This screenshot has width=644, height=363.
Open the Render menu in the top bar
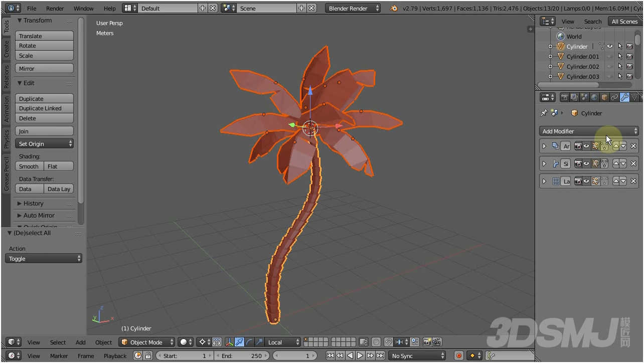pyautogui.click(x=55, y=9)
